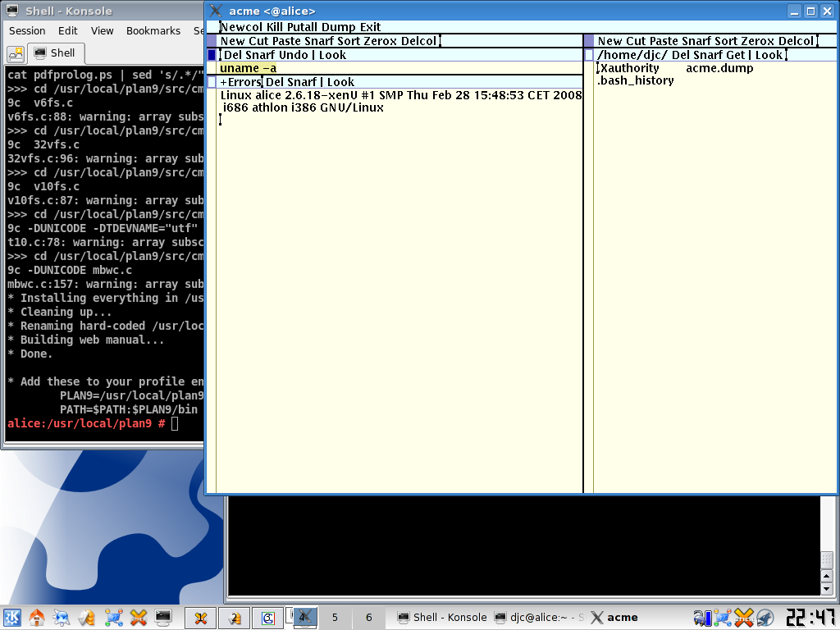This screenshot has width=840, height=630.
Task: Click the scroll-up arrow in the background terminal
Action: [827, 577]
